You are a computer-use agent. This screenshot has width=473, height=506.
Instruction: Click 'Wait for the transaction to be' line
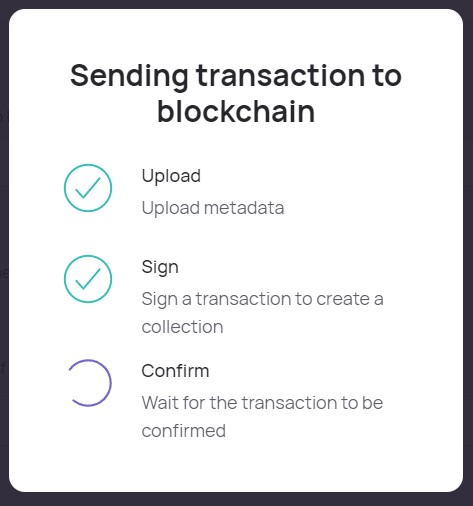tap(262, 403)
